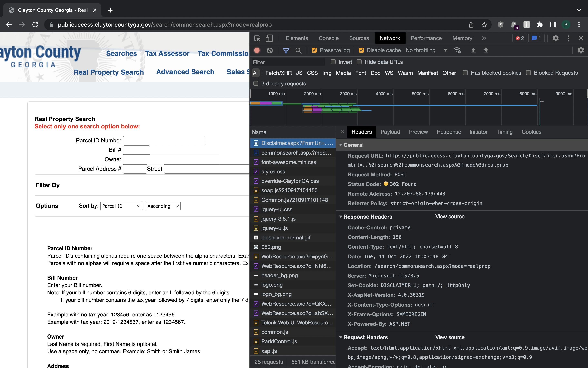Reload the page
This screenshot has height=368, width=588.
[35, 25]
